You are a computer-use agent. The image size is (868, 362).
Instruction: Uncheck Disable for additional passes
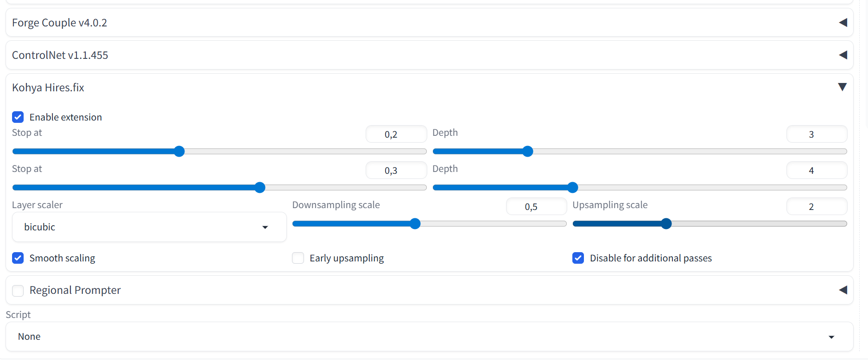(578, 258)
